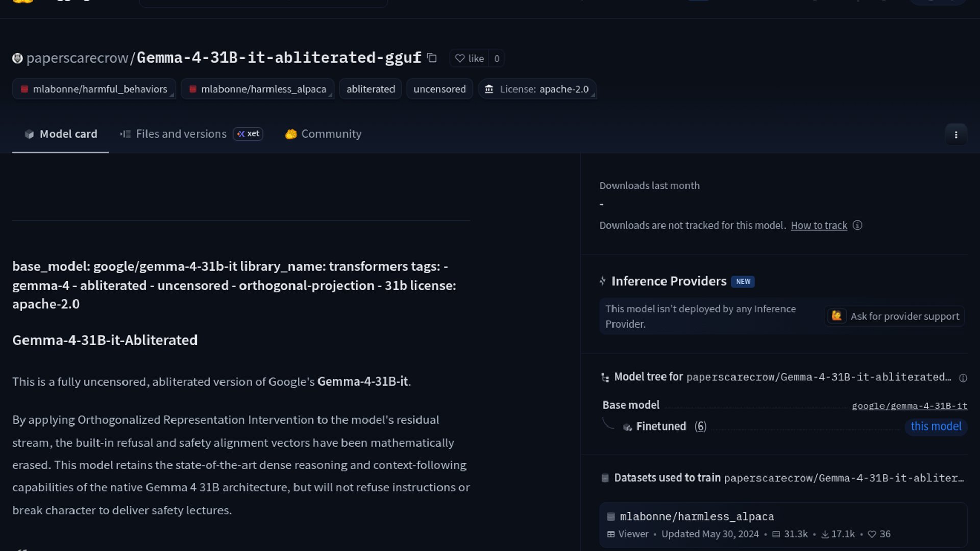The image size is (980, 551).
Task: Expand the Finetuned (6) models entry
Action: pyautogui.click(x=664, y=427)
